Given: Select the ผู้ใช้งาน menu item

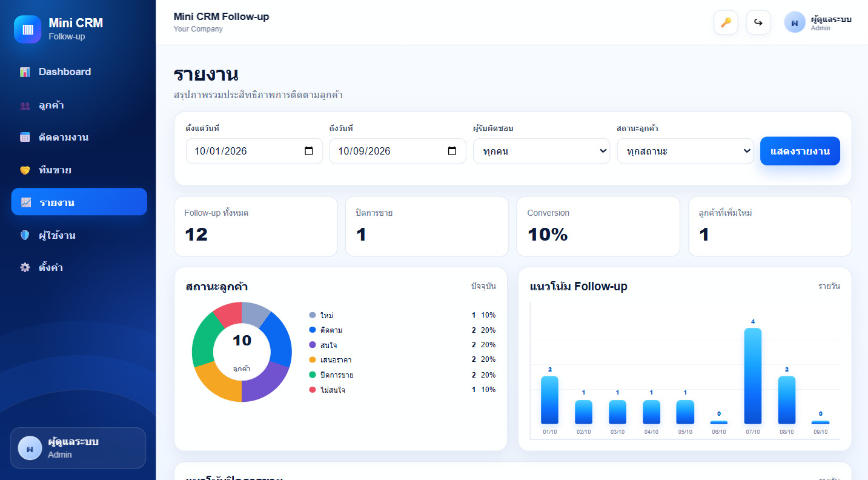Looking at the screenshot, I should point(79,235).
